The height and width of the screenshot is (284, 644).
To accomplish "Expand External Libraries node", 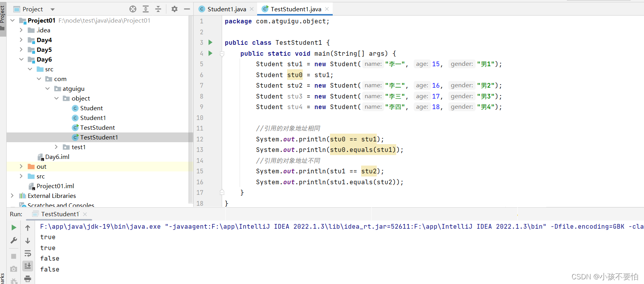I will coord(12,196).
